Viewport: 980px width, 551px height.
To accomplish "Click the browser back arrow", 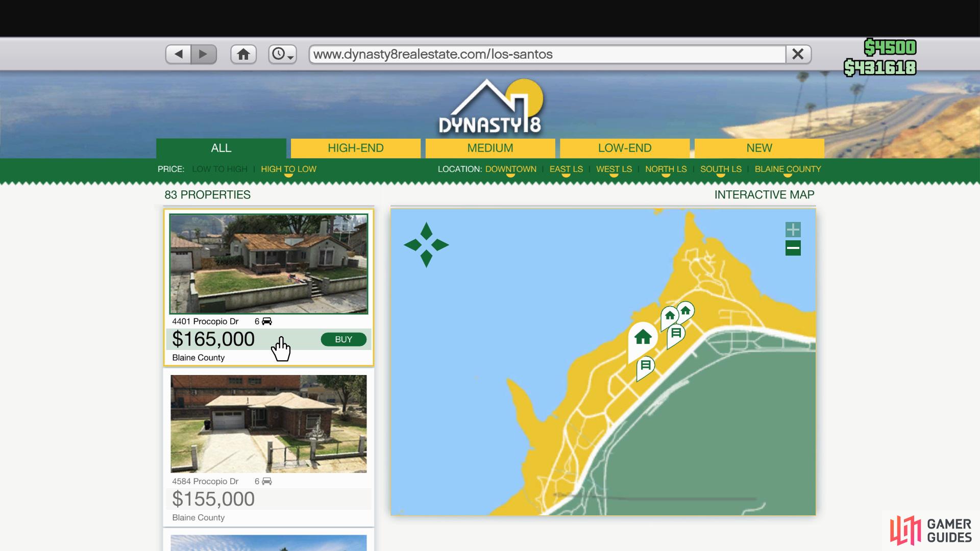I will point(179,54).
